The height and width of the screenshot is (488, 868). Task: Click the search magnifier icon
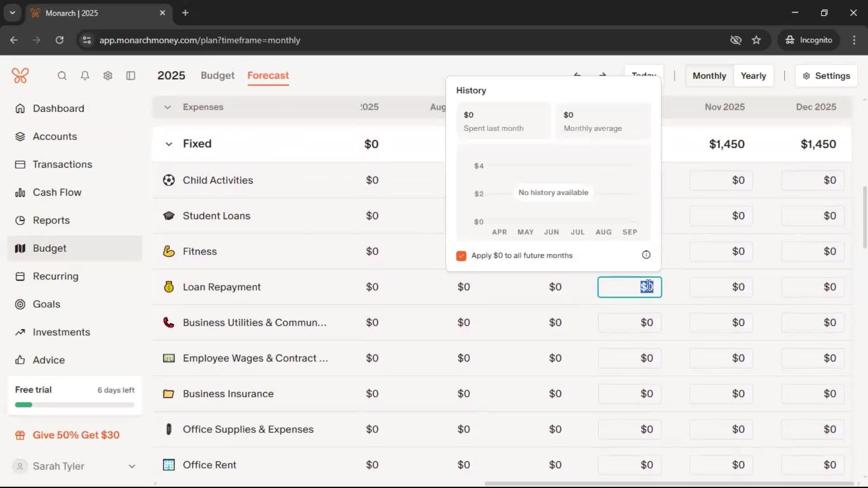click(x=62, y=76)
